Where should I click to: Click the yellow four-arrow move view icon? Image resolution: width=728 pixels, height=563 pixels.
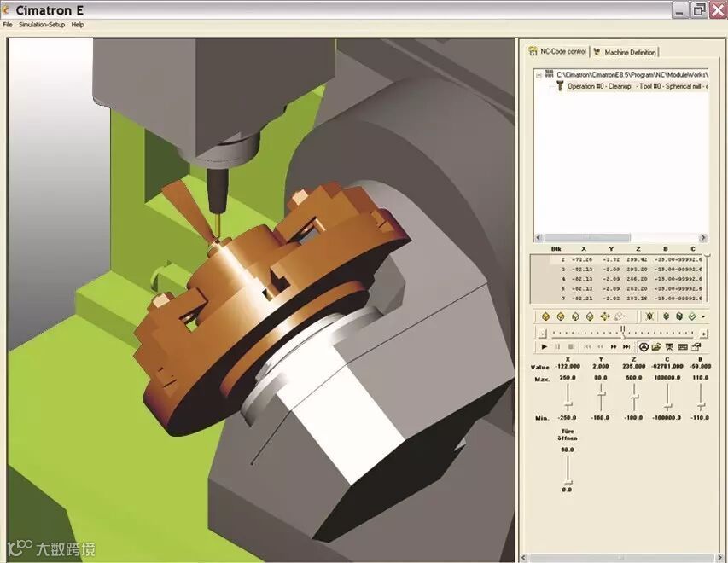point(604,316)
